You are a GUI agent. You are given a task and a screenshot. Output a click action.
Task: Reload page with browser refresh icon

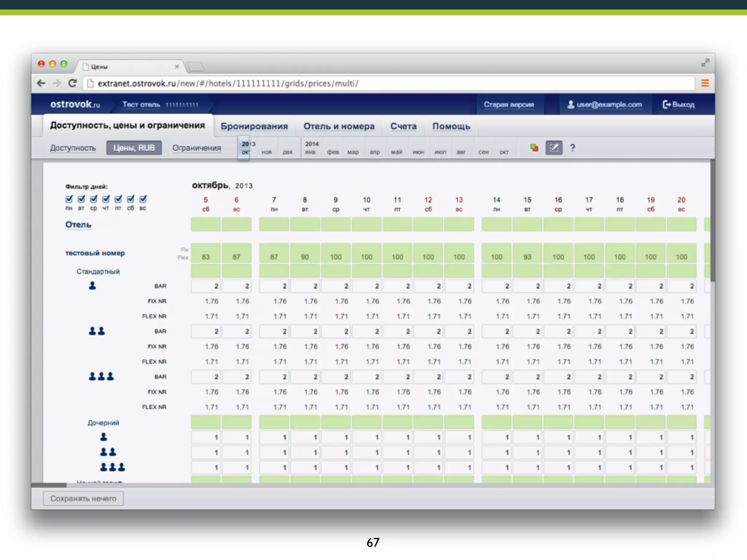point(73,83)
